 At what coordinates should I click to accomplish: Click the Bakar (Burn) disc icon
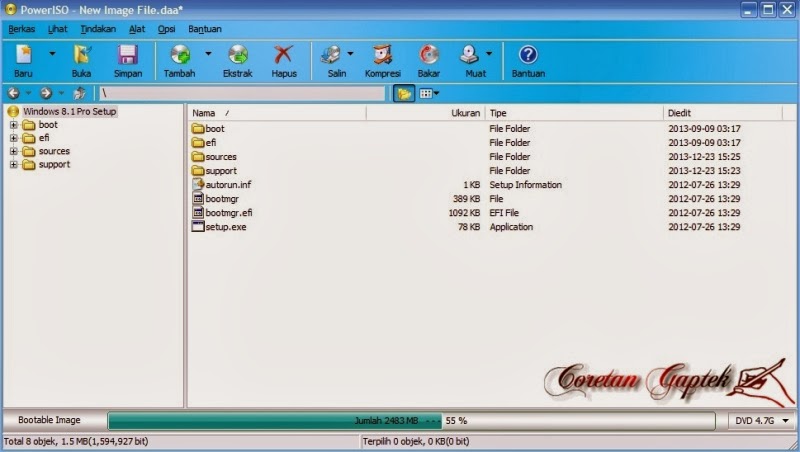click(x=429, y=55)
